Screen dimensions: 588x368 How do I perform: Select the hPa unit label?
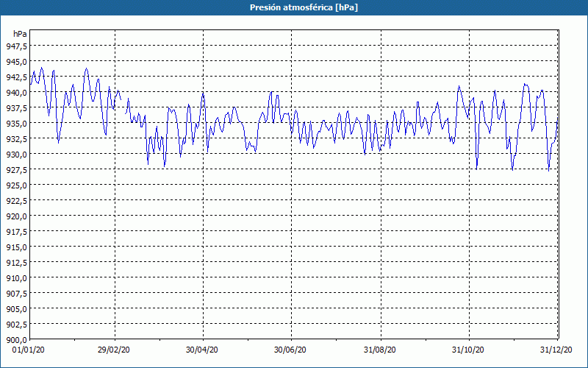tap(20, 34)
